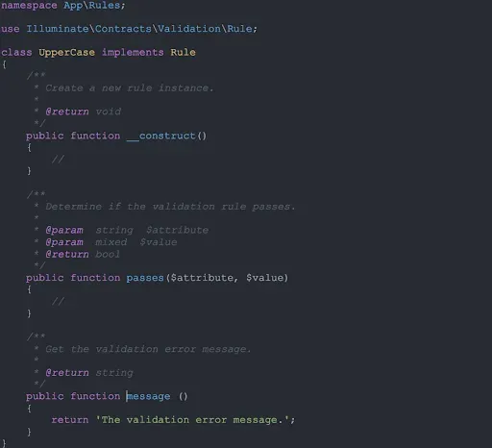Click '@param string $attribute' docblock line
Screen dimensions: 492x448
pyautogui.click(x=127, y=231)
